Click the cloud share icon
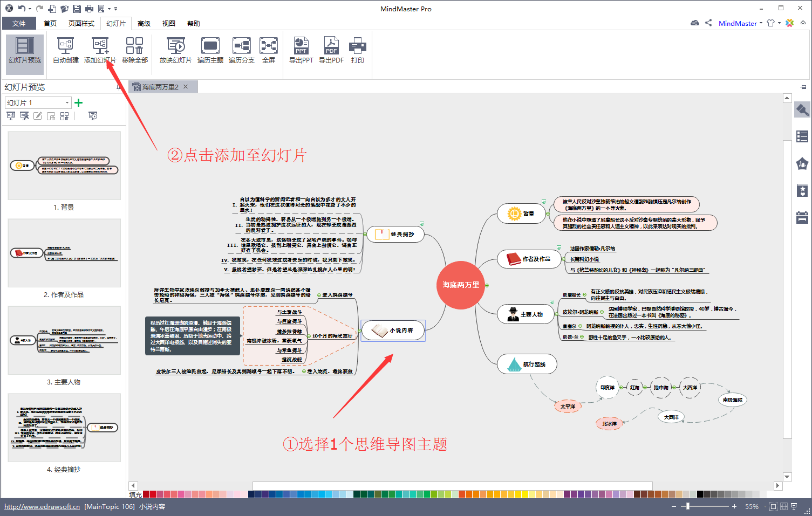812x516 pixels. [x=695, y=23]
